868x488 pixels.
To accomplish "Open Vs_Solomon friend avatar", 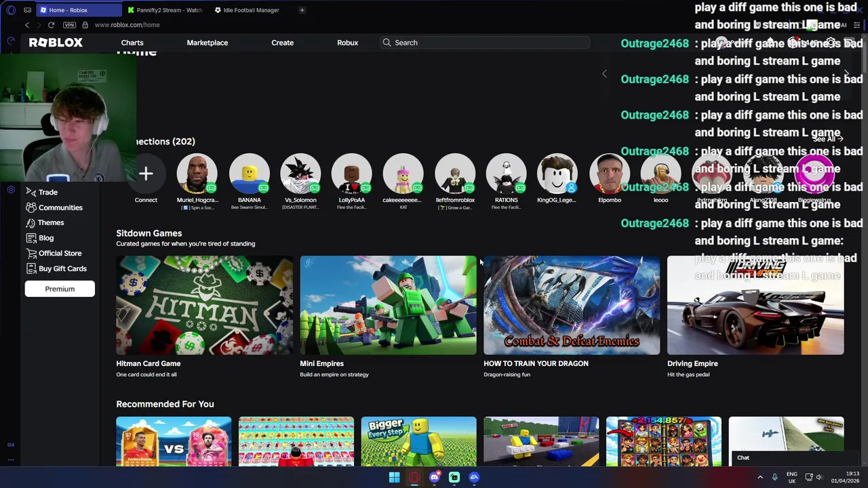I will [300, 174].
